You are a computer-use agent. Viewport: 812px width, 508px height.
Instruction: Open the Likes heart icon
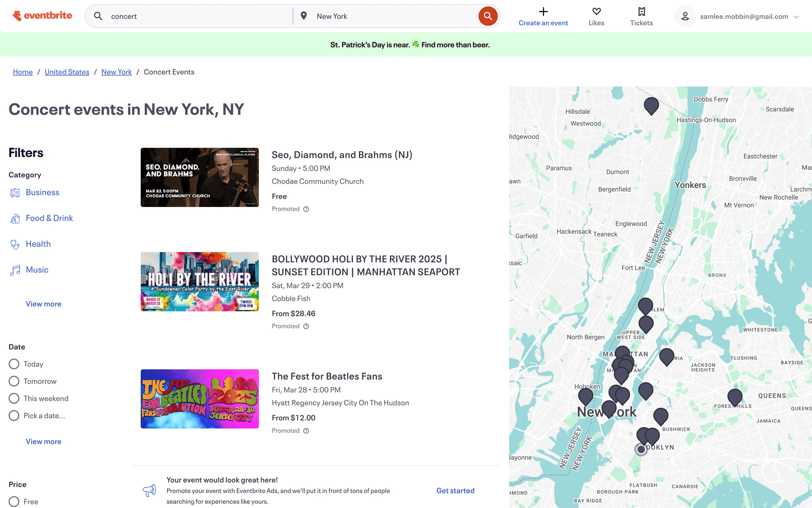click(x=596, y=12)
